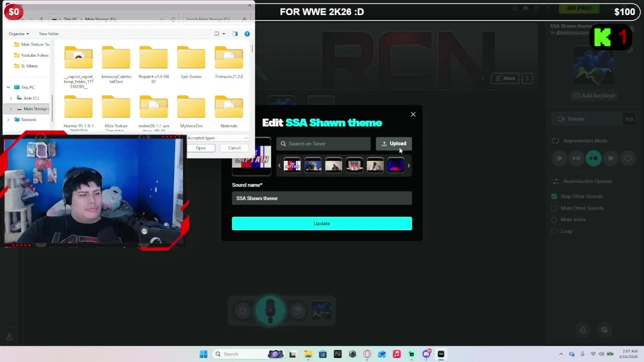Select the ArmouryCrateInstallTool folder
Viewport: 644px width, 362px height.
[x=116, y=64]
